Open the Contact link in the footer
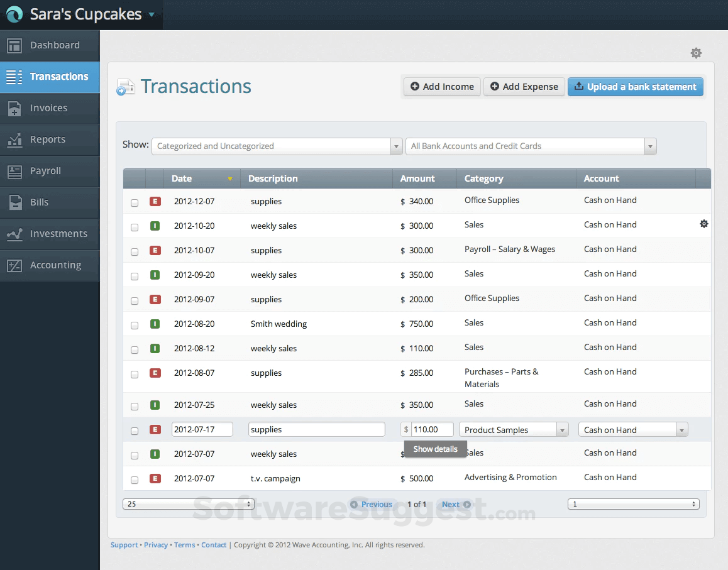Viewport: 728px width, 570px height. coord(213,545)
